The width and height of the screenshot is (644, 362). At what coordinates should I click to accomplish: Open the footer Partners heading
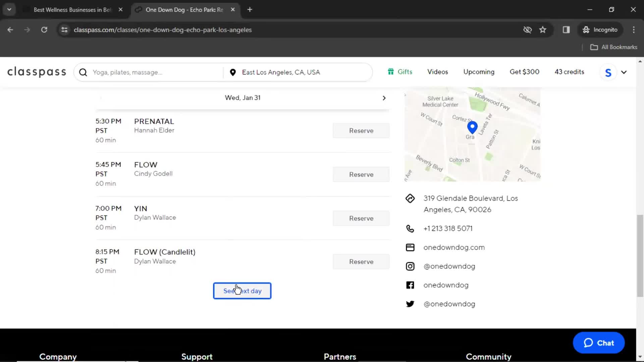coord(340,357)
